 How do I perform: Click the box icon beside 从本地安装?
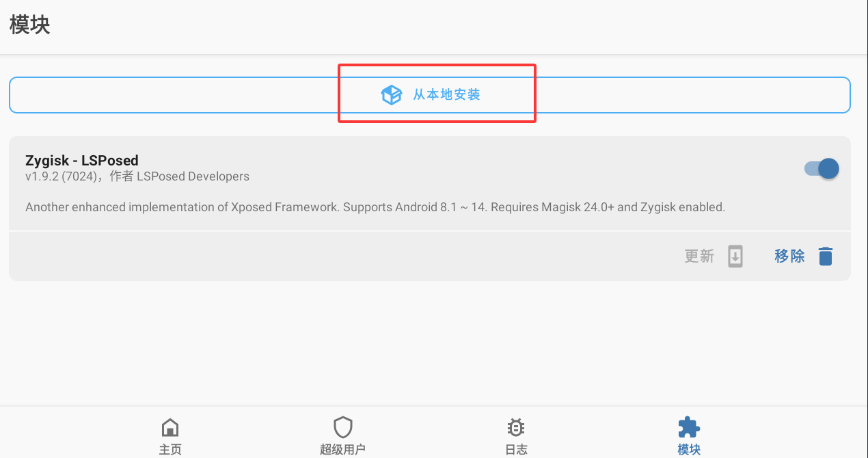coord(392,95)
